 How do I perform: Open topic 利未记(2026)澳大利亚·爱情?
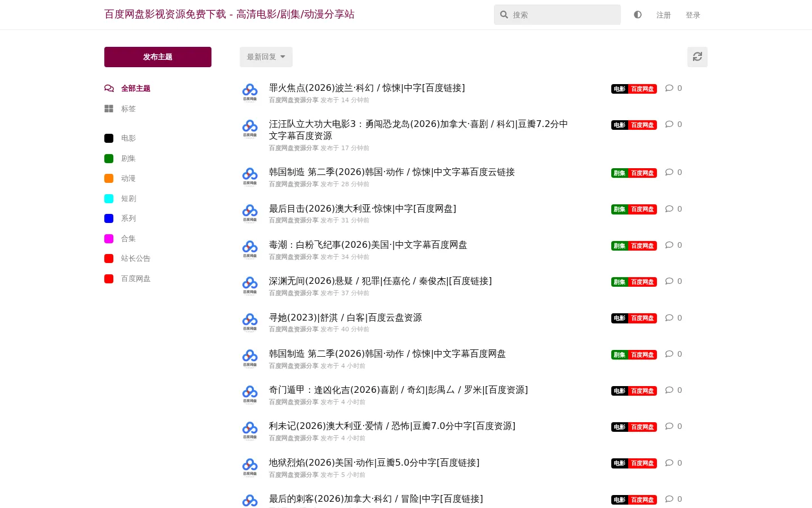coord(392,426)
